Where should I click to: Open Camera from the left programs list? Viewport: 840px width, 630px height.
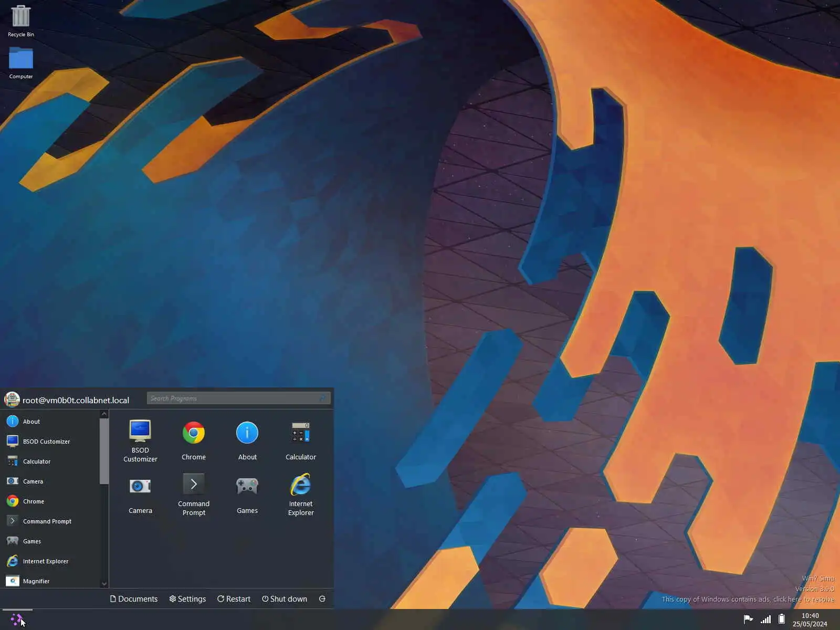[50, 481]
